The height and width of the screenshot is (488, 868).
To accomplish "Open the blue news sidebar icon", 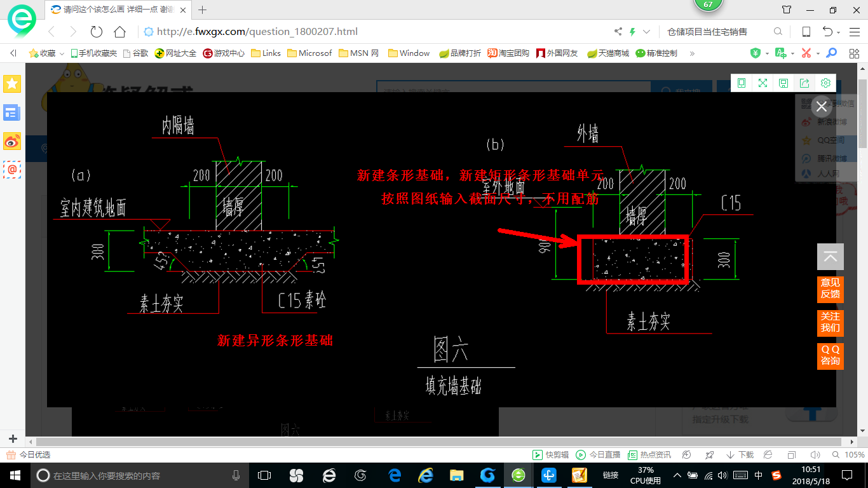I will [x=12, y=112].
